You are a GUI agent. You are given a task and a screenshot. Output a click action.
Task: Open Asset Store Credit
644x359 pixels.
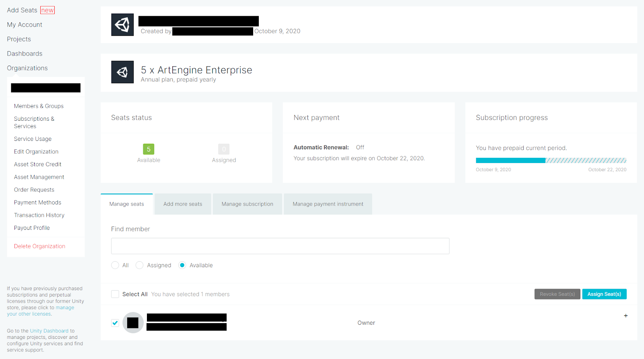pyautogui.click(x=38, y=164)
